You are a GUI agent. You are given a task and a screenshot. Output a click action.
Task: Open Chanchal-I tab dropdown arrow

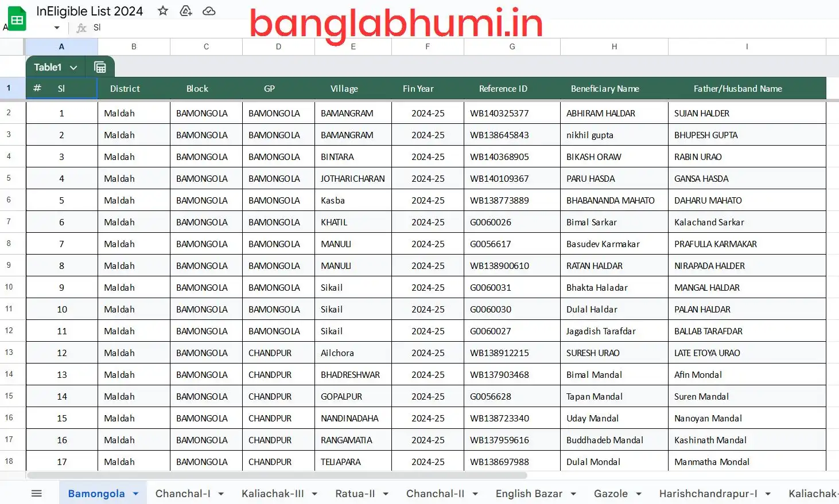coord(221,494)
